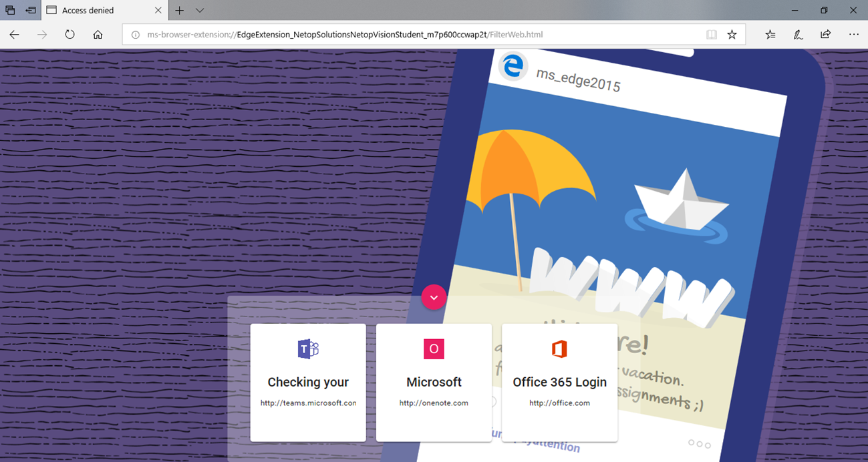Viewport: 868px width, 462px height.
Task: Click the pink OneNote icon
Action: click(x=434, y=349)
